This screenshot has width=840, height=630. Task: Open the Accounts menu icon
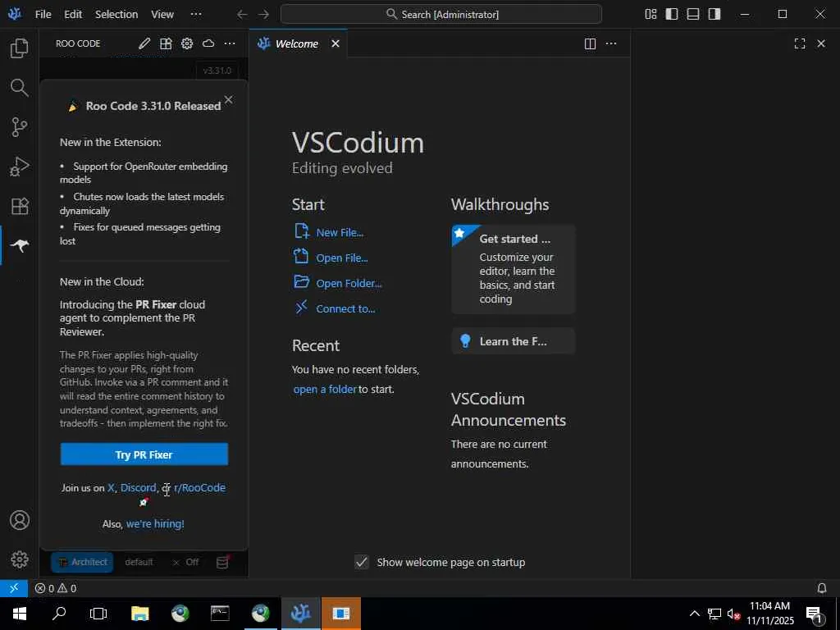[x=20, y=520]
